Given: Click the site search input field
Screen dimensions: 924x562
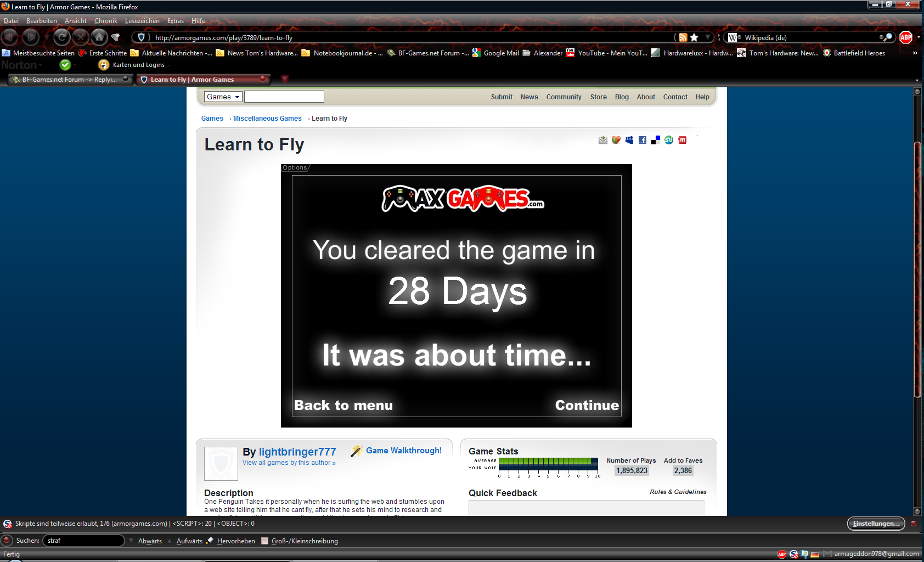Looking at the screenshot, I should click(284, 97).
